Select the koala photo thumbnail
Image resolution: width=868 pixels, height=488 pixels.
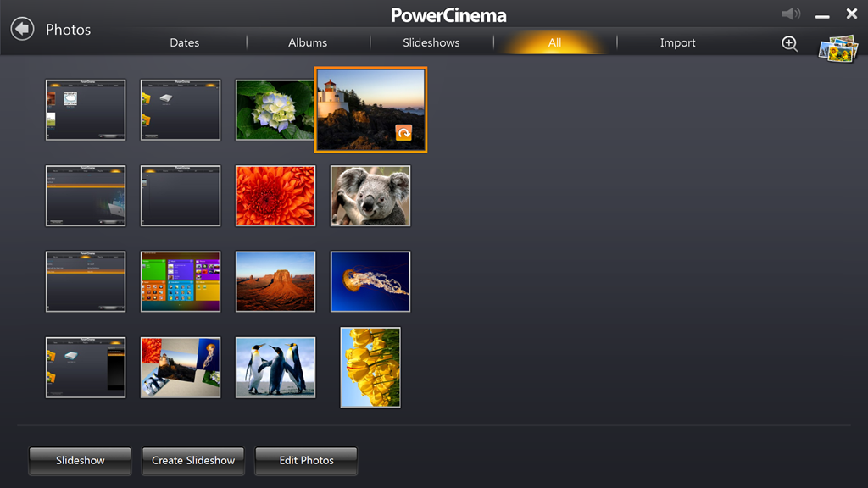click(370, 196)
